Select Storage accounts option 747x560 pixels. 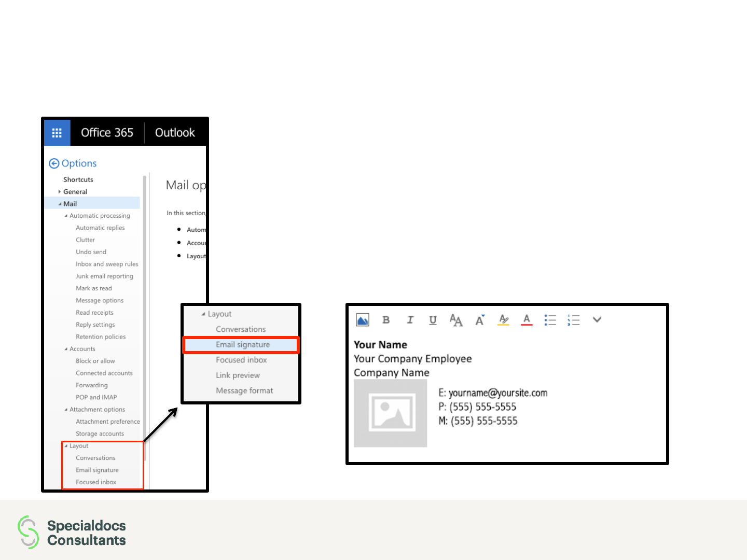[100, 434]
